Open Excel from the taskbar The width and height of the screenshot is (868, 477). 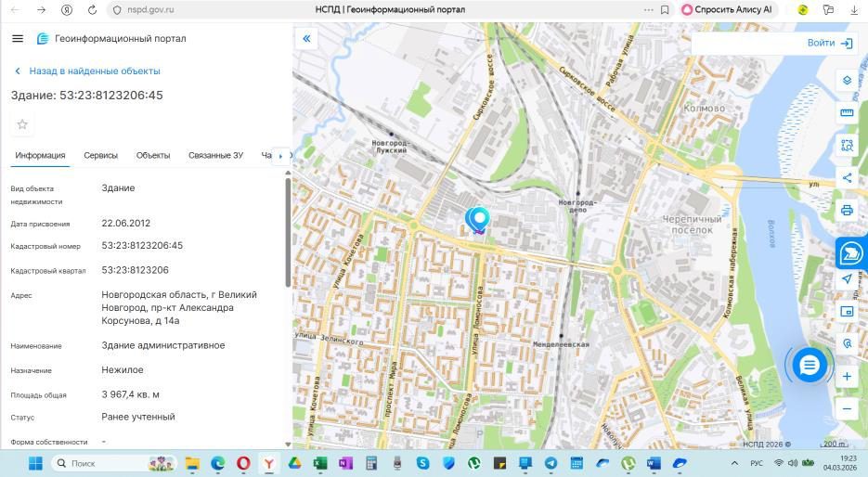[x=320, y=463]
